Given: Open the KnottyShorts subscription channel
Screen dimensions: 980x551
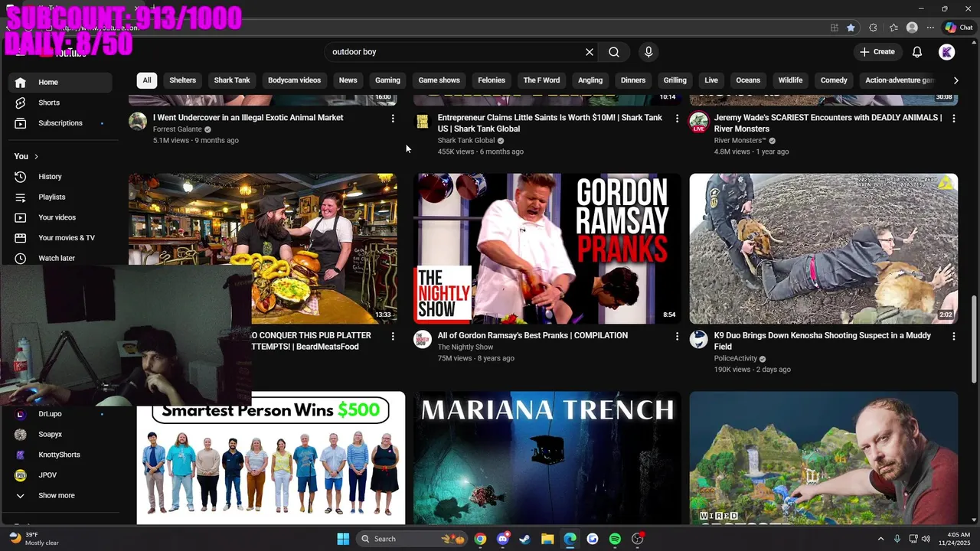Looking at the screenshot, I should point(61,455).
